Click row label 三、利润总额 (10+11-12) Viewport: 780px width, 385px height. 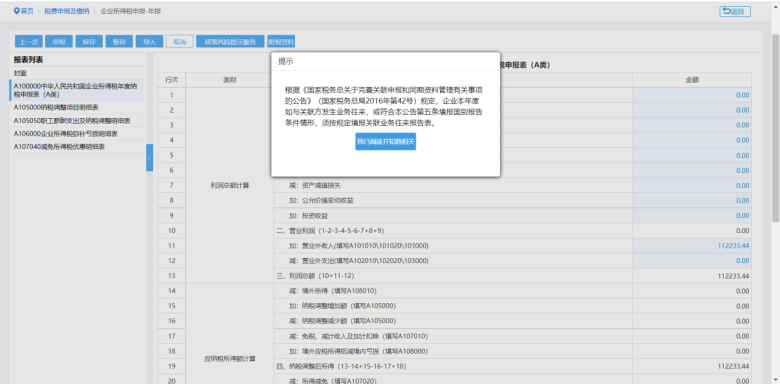(315, 276)
